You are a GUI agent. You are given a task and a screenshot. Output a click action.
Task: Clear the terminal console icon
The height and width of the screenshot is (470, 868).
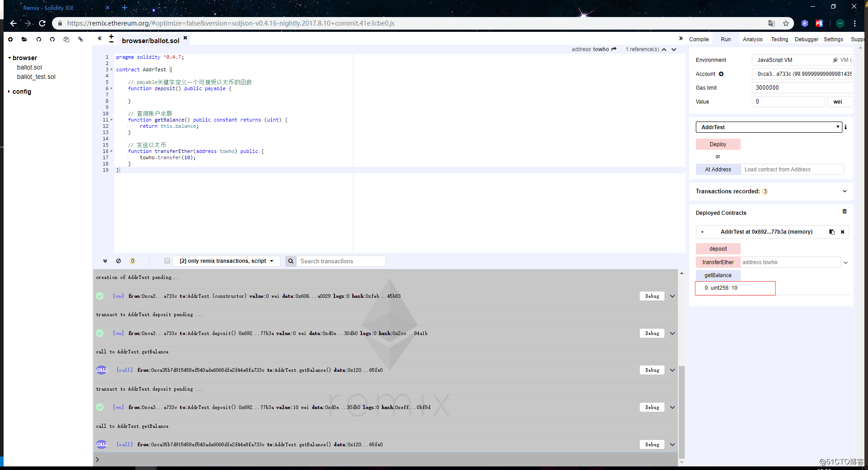pyautogui.click(x=118, y=261)
